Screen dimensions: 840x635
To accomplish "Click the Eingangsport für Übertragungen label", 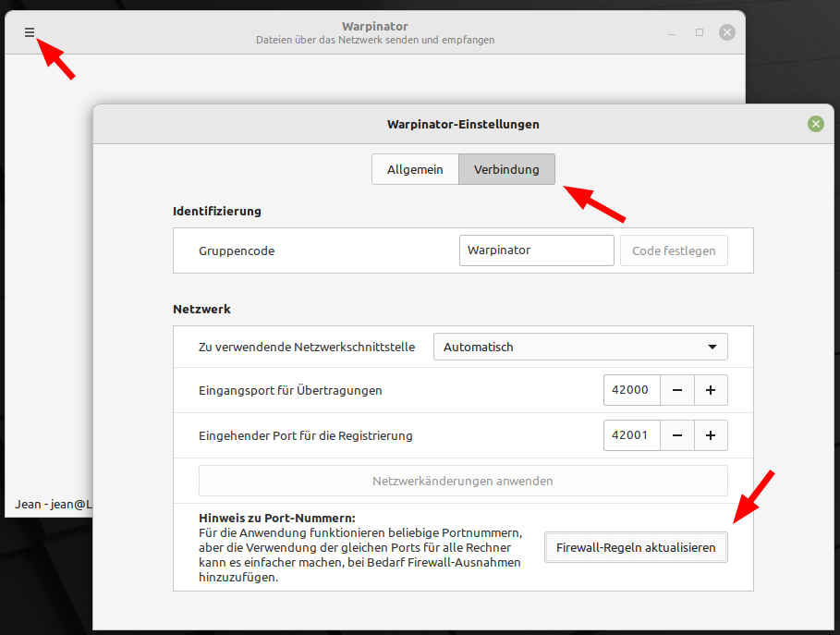I will (290, 390).
